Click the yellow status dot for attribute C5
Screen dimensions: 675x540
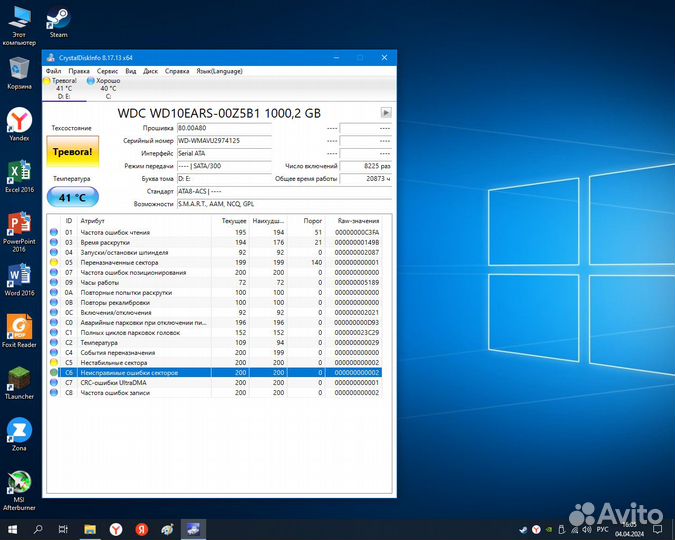coord(54,362)
